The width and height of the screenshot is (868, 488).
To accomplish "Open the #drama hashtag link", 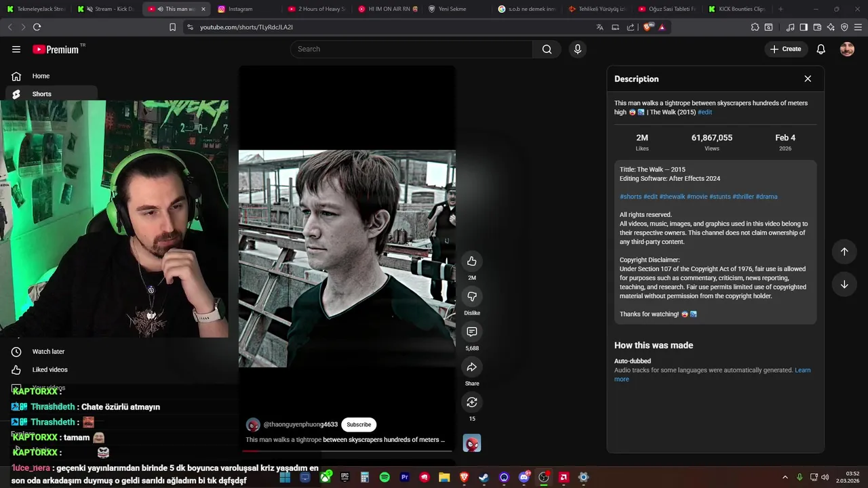I will (766, 197).
